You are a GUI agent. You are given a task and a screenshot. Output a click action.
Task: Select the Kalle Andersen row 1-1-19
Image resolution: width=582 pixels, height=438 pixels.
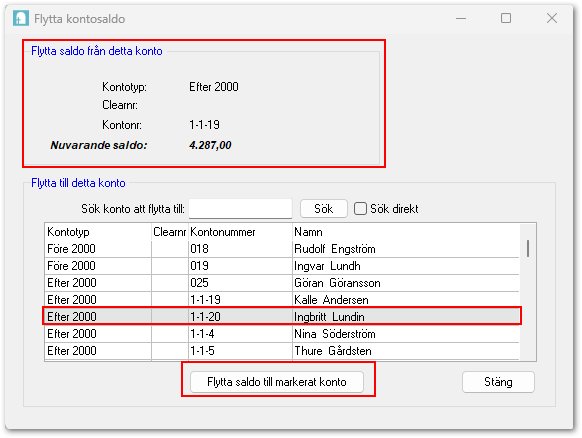click(x=282, y=300)
